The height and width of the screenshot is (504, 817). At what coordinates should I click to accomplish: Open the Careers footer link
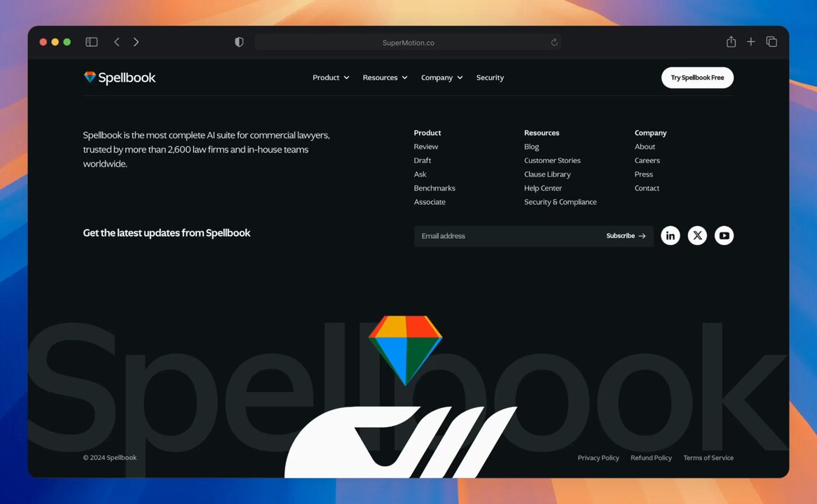[x=647, y=160]
